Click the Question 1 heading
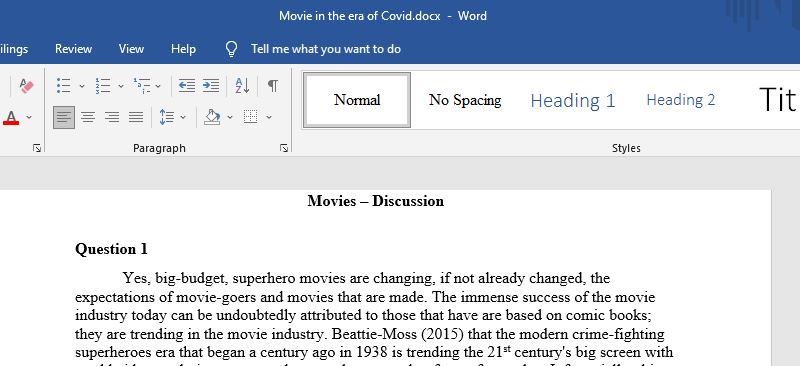 pyautogui.click(x=111, y=249)
